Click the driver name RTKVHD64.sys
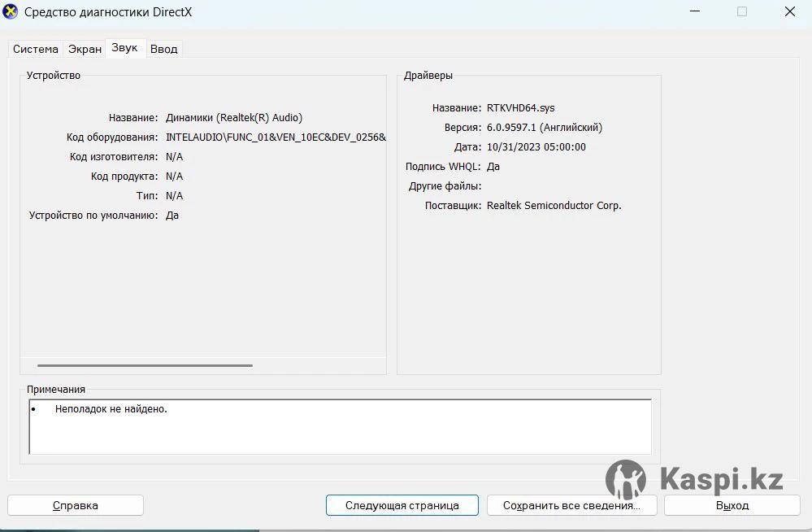Screen dimensions: 812x532 (520, 108)
